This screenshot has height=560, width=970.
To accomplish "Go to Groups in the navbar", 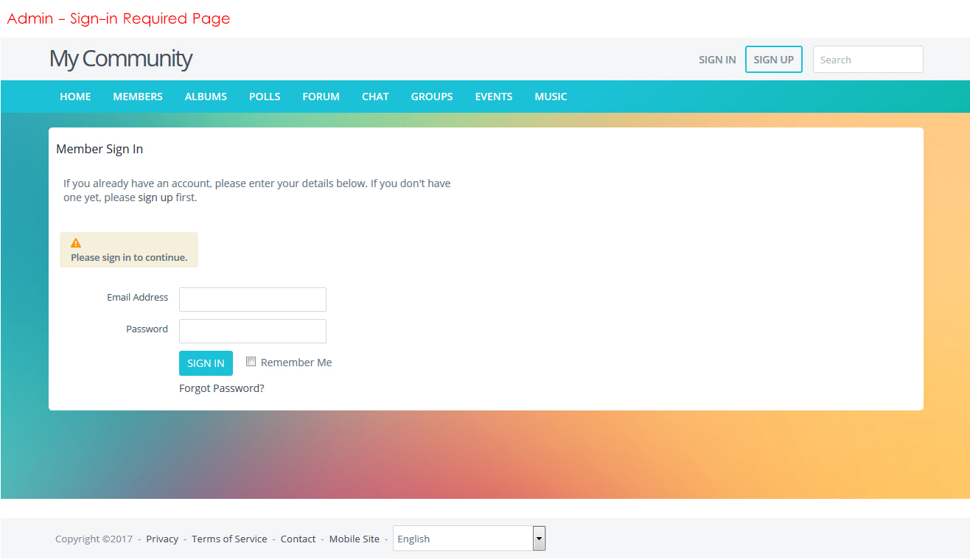I will pyautogui.click(x=432, y=97).
